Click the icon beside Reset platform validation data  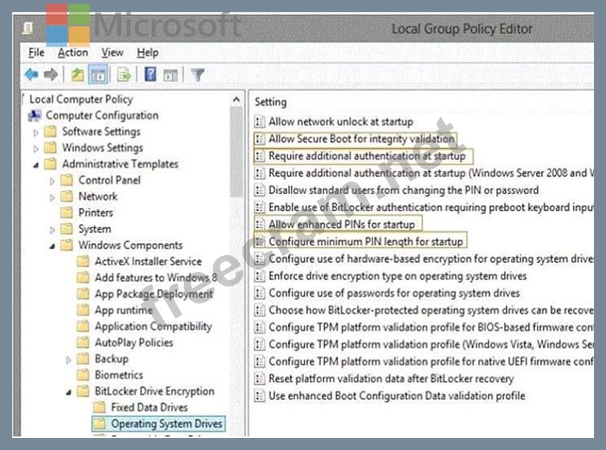pos(260,378)
